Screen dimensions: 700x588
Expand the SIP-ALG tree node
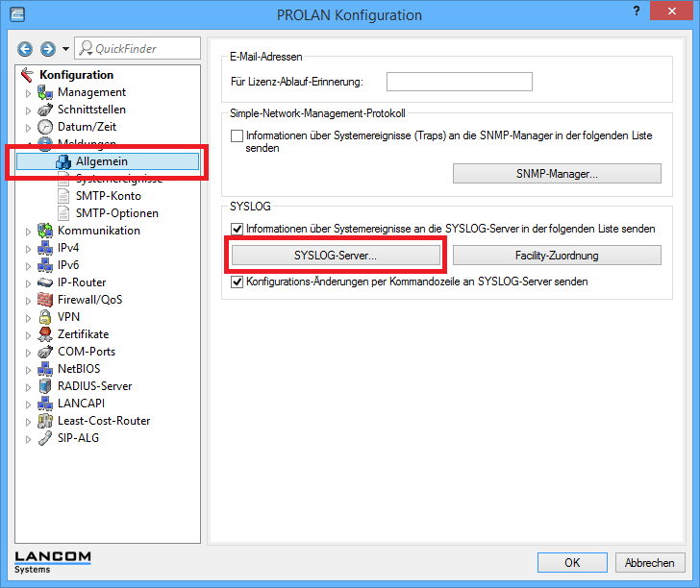pyautogui.click(x=28, y=439)
